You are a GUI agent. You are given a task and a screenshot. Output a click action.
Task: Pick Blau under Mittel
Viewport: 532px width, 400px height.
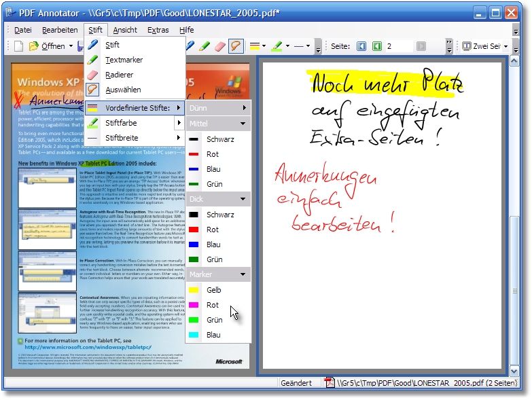click(219, 169)
